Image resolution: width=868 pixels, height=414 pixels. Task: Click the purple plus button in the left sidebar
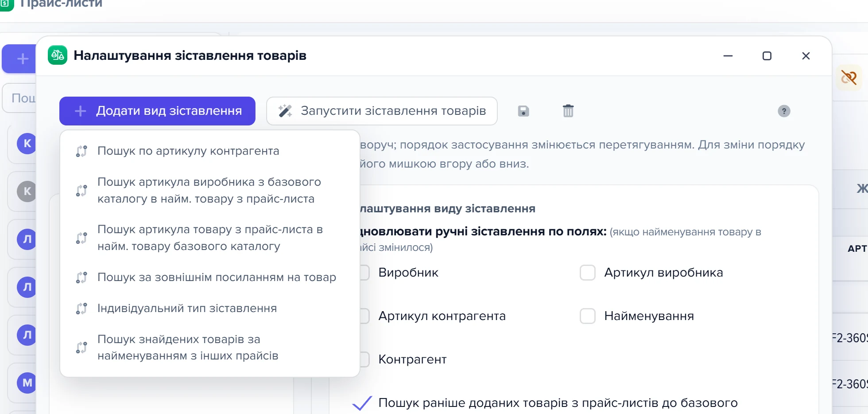pyautogui.click(x=20, y=59)
